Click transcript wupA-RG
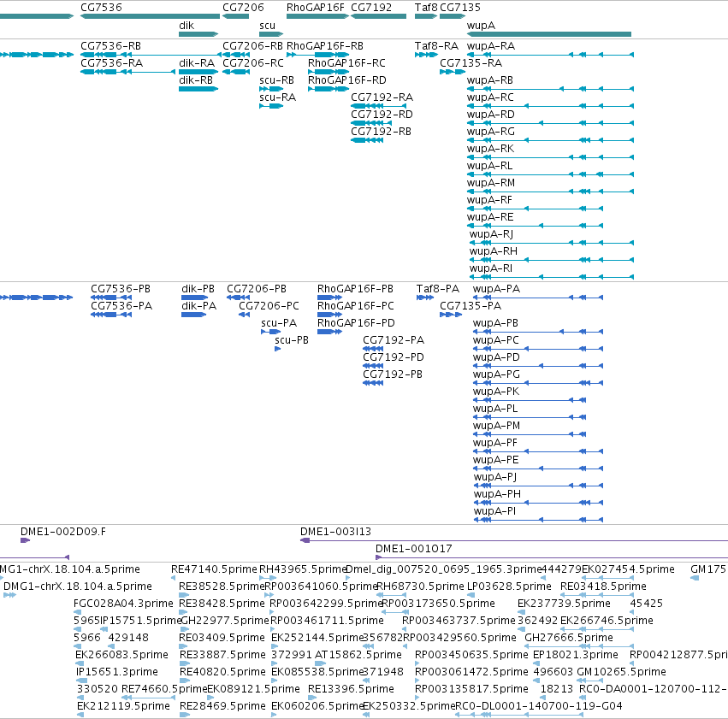The image size is (728, 719). click(490, 132)
